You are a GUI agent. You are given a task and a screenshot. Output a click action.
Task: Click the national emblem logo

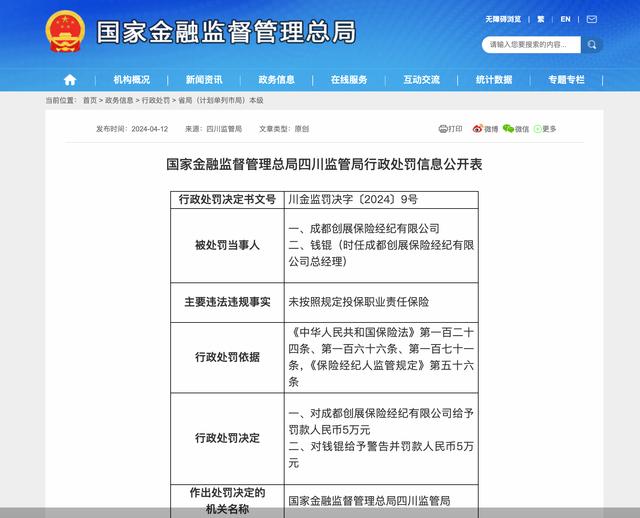click(x=65, y=31)
